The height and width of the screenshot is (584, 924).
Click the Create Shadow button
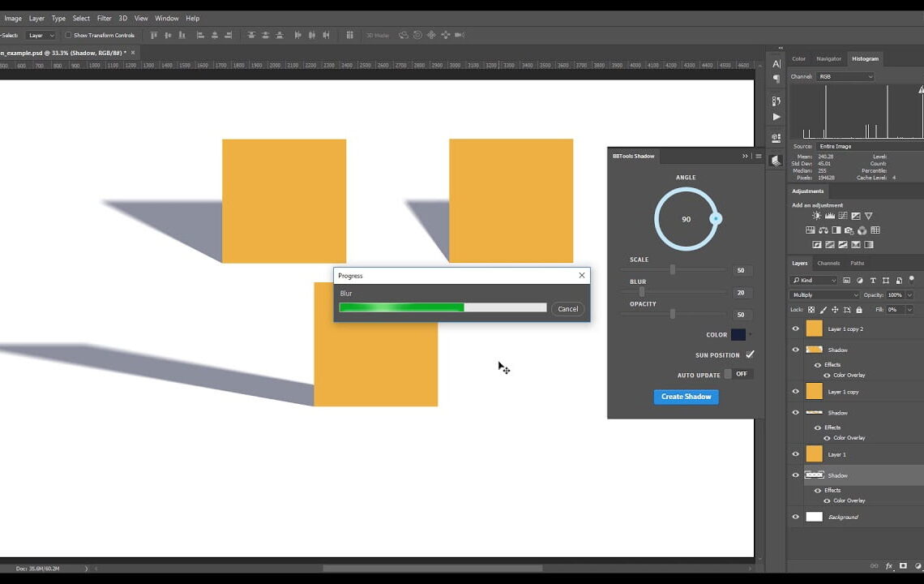pyautogui.click(x=686, y=397)
